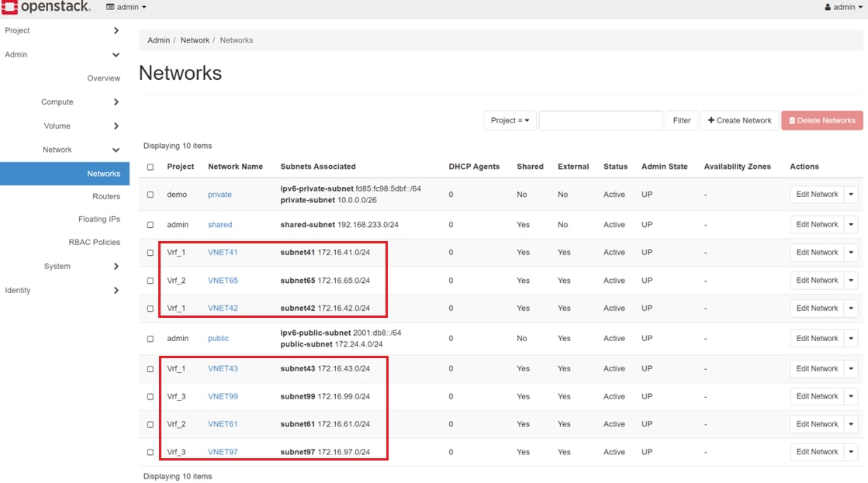Image resolution: width=868 pixels, height=483 pixels.
Task: Click the Delete Networks button
Action: click(822, 120)
